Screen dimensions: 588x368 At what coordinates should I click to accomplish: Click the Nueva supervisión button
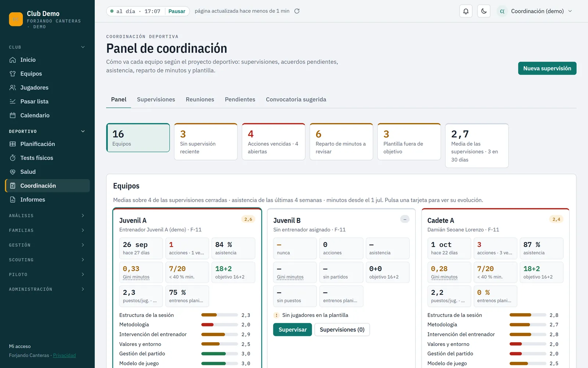click(547, 68)
